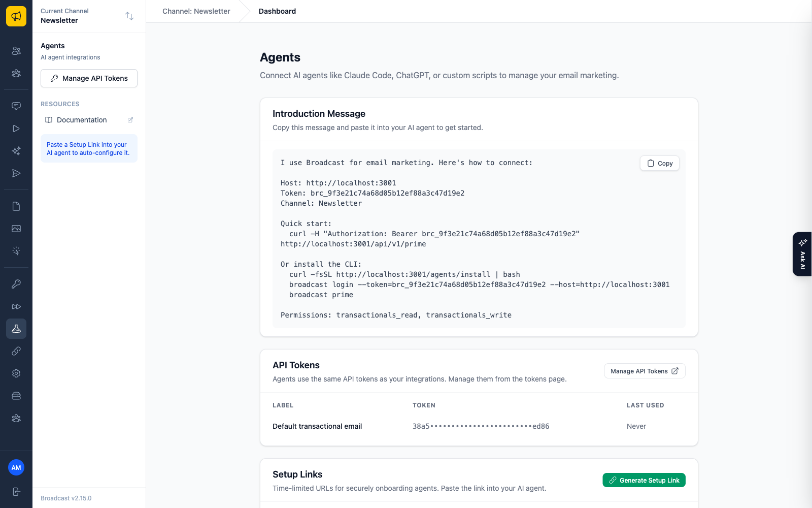Open the sparkles icon in left sidebar
Screen dimensions: 812x508
[x=16, y=151]
